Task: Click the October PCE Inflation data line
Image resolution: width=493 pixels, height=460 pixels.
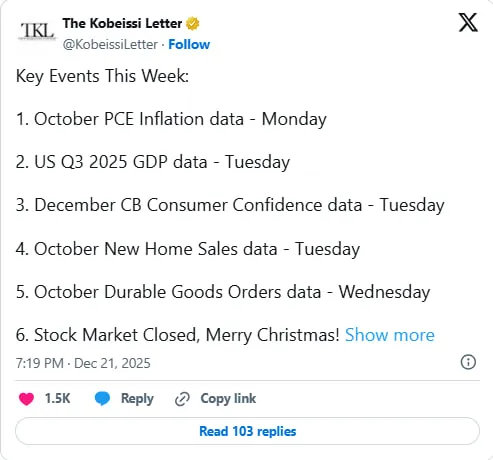Action: [x=171, y=119]
